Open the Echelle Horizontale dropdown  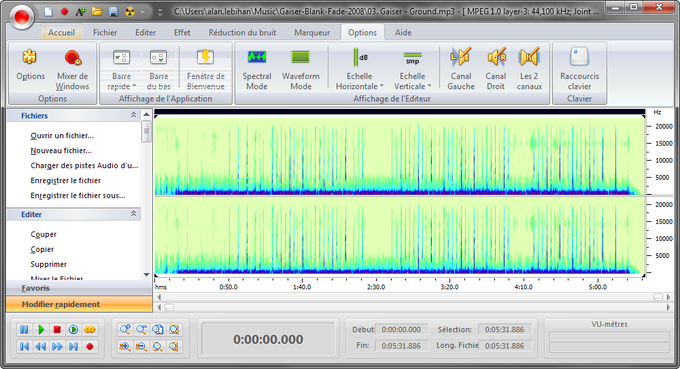tap(360, 69)
